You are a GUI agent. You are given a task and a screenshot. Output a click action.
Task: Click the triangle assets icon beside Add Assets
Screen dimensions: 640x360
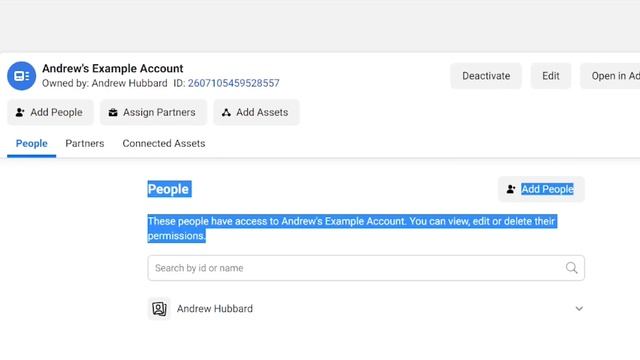pyautogui.click(x=226, y=112)
